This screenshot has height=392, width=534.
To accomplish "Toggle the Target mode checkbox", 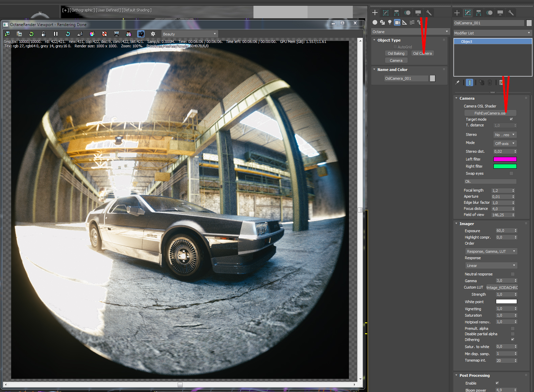I will coord(511,119).
